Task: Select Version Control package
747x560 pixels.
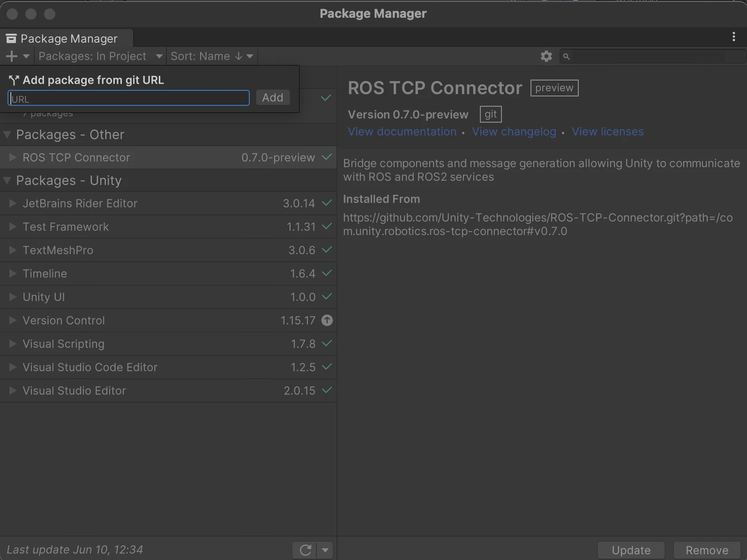Action: coord(168,320)
